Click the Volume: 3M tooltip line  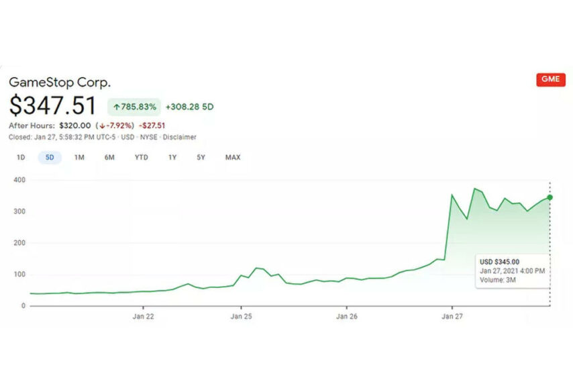pos(498,280)
